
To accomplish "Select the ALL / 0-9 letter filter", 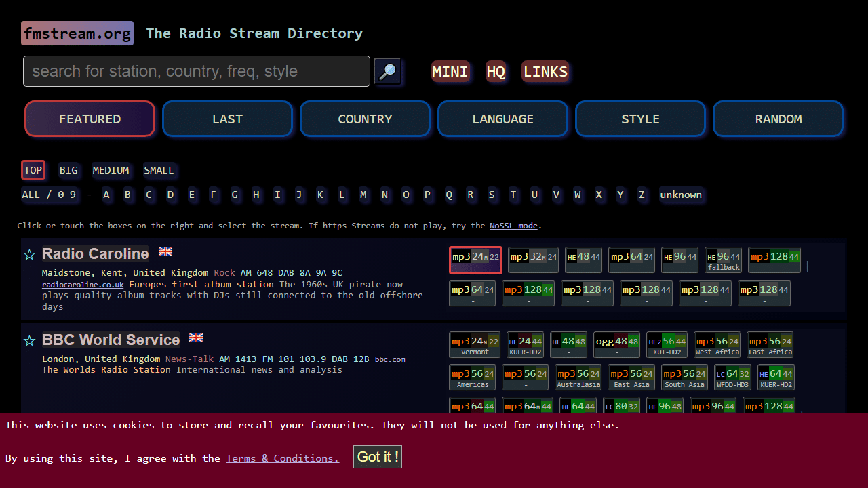I will (x=49, y=195).
